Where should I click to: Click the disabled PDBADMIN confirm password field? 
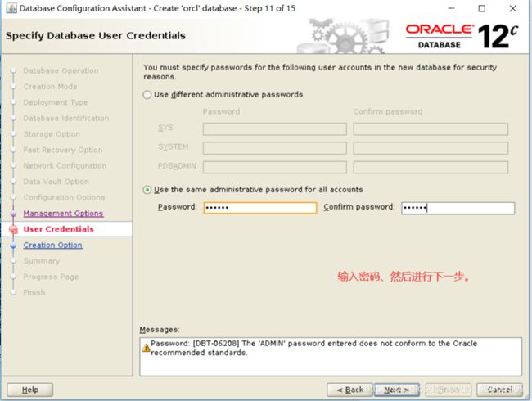click(431, 167)
